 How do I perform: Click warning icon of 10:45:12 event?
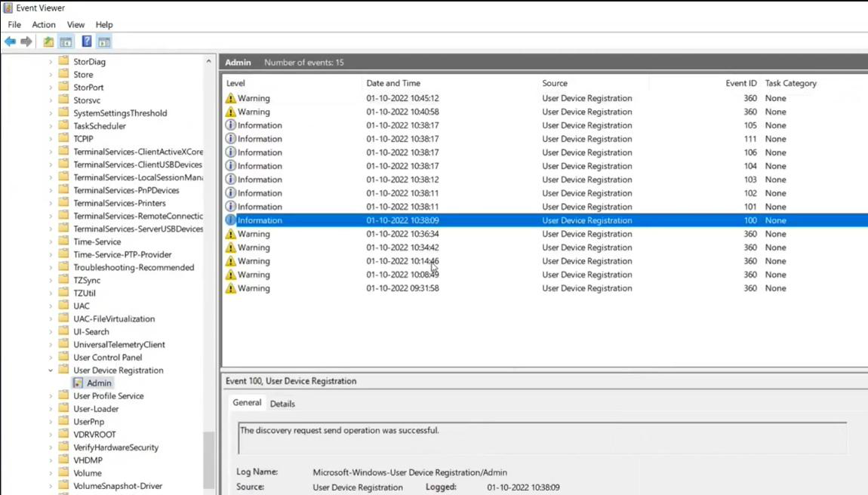[x=230, y=98]
